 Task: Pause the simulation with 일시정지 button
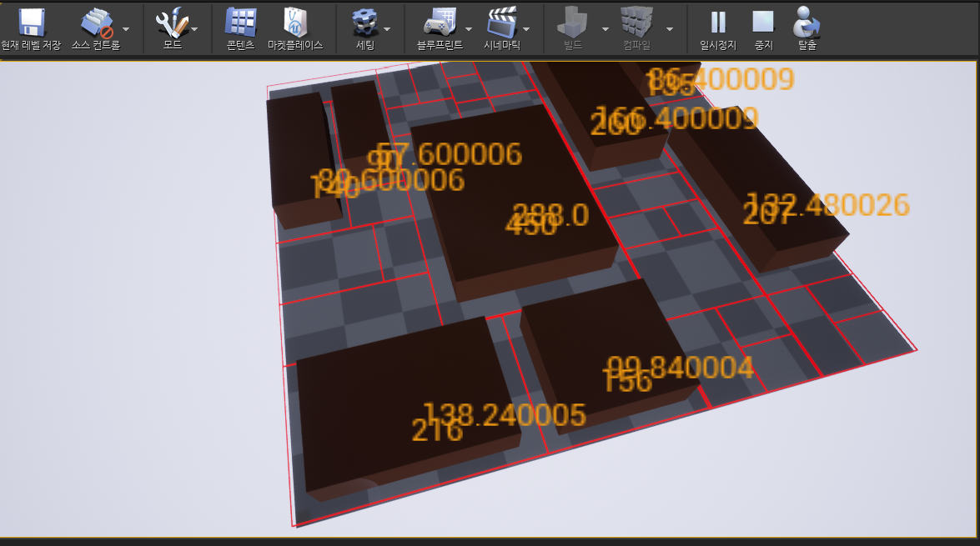(x=718, y=28)
